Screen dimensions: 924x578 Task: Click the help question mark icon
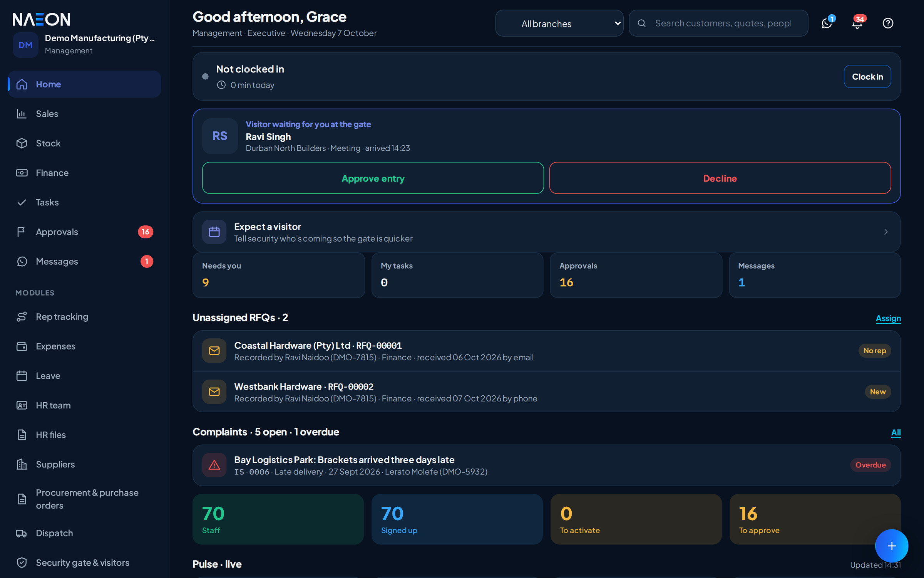click(x=888, y=23)
